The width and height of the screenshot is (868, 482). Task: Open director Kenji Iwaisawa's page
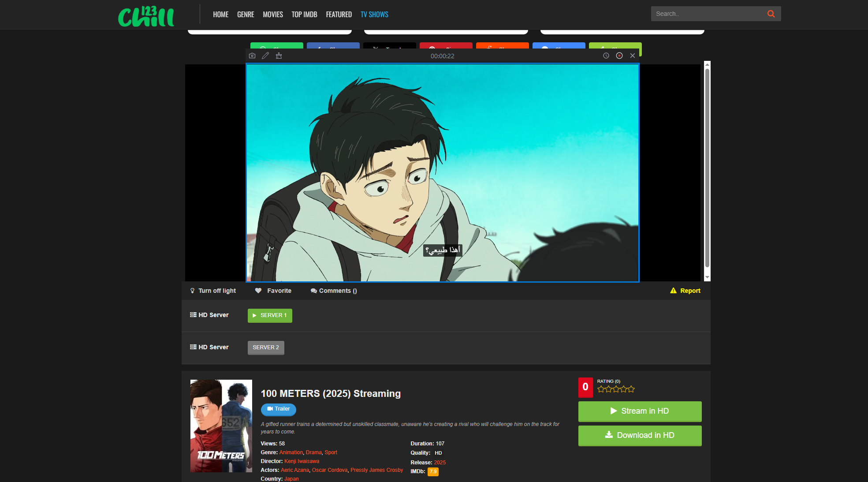[302, 461]
